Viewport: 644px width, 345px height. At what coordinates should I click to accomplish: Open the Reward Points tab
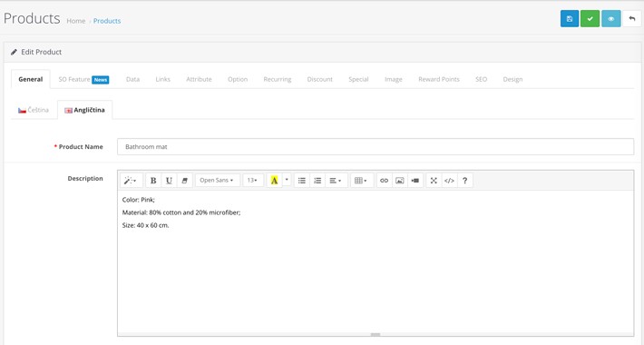click(x=439, y=79)
